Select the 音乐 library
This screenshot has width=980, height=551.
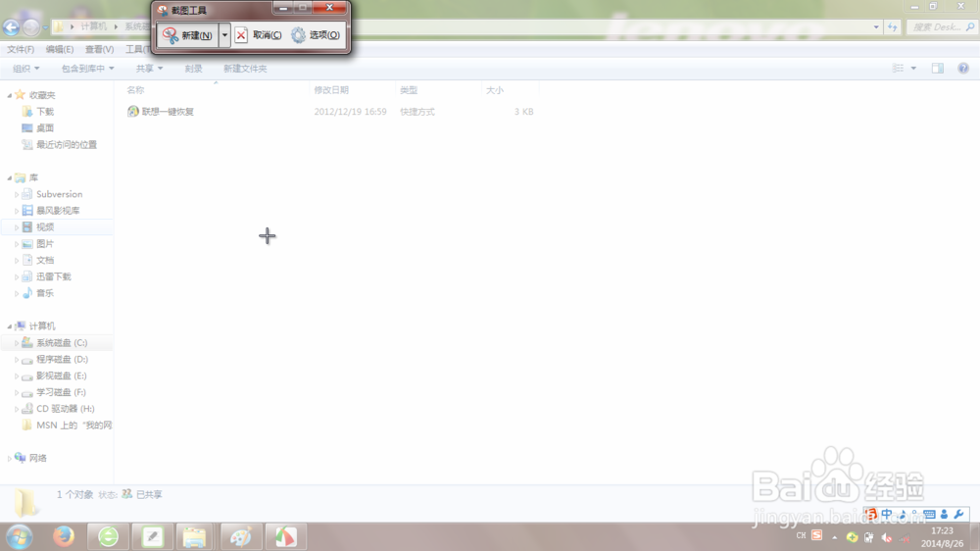pyautogui.click(x=44, y=293)
